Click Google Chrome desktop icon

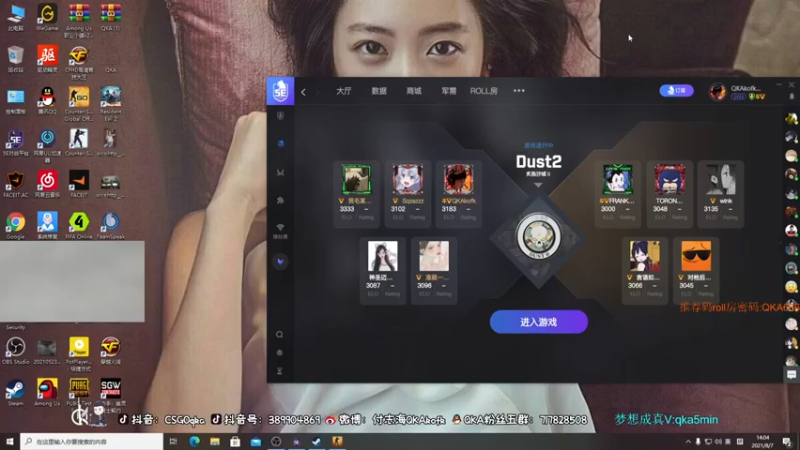[15, 226]
